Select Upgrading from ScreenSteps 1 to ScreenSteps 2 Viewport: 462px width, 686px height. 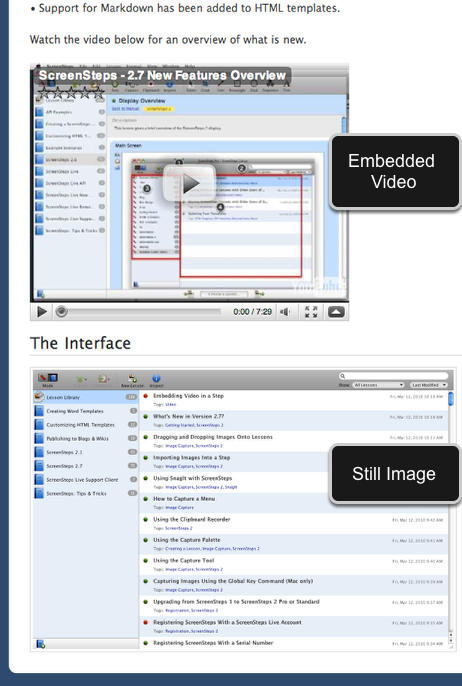pos(236,602)
